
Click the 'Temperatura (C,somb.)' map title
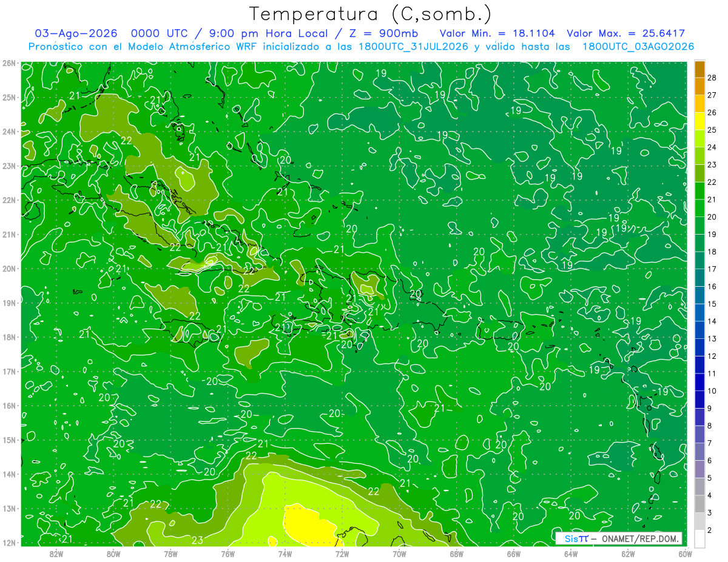pyautogui.click(x=371, y=14)
